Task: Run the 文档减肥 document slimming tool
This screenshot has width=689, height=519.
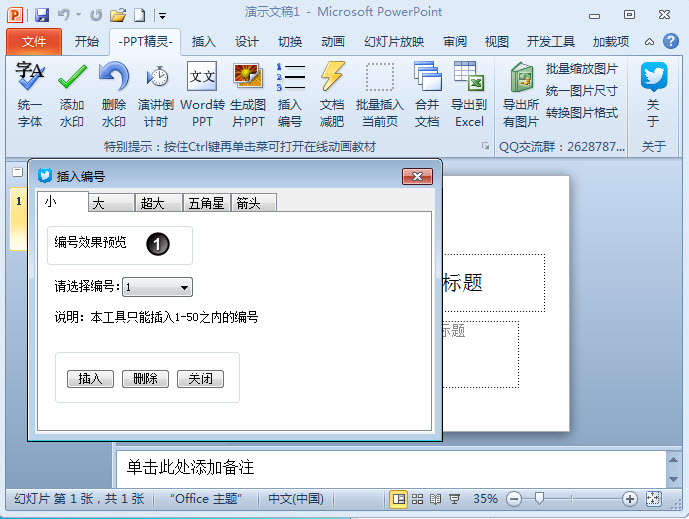Action: tap(332, 76)
